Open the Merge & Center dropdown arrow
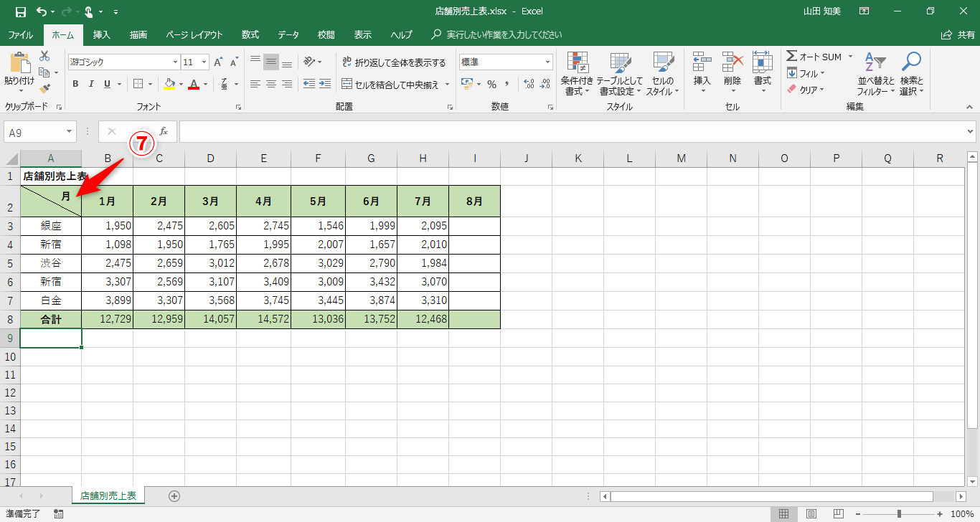The image size is (980, 522). pos(447,85)
